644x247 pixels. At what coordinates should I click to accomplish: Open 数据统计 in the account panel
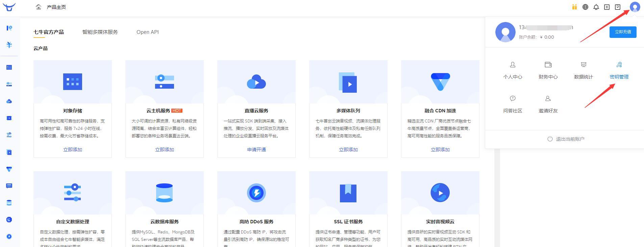pyautogui.click(x=584, y=70)
